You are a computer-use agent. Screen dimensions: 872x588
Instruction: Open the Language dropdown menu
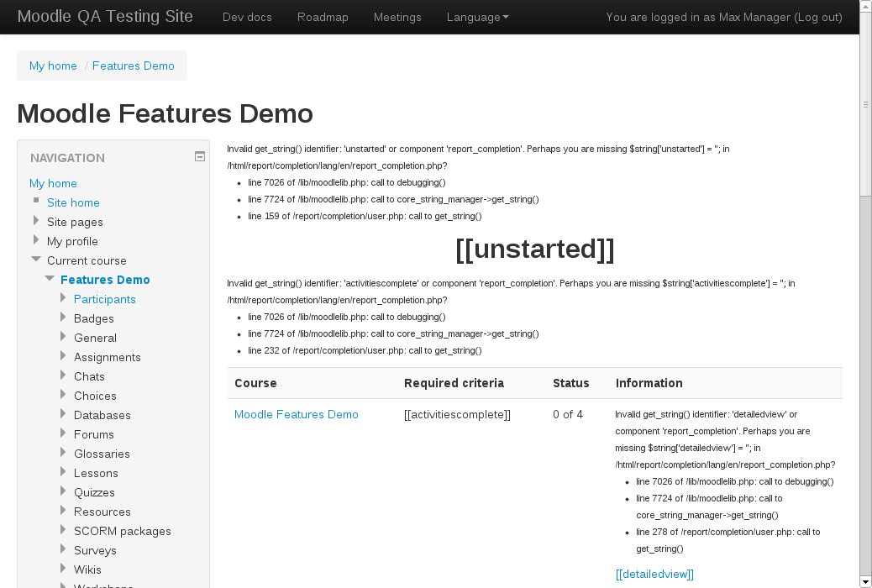pyautogui.click(x=478, y=18)
